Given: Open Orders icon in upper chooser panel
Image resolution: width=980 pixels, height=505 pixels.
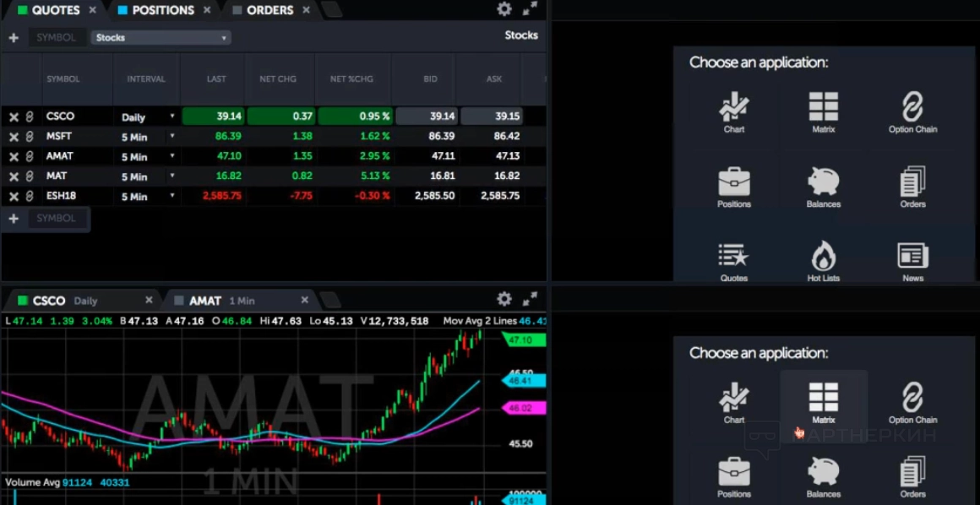Looking at the screenshot, I should tap(912, 187).
